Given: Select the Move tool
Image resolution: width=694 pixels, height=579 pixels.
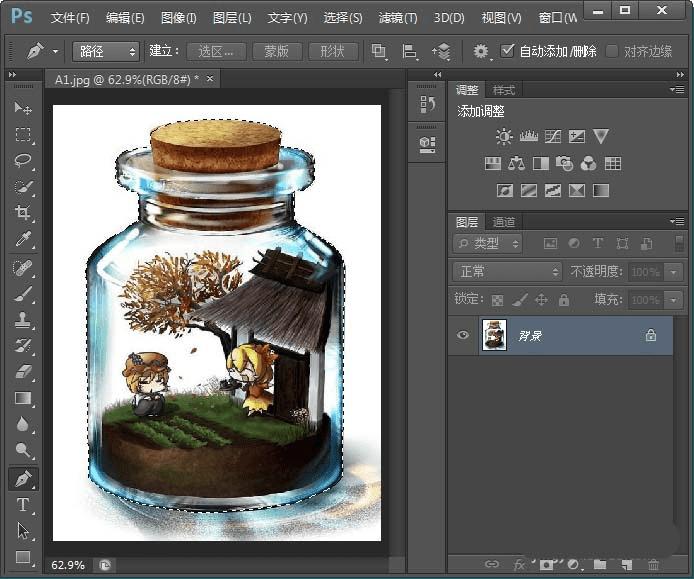Looking at the screenshot, I should click(x=23, y=108).
